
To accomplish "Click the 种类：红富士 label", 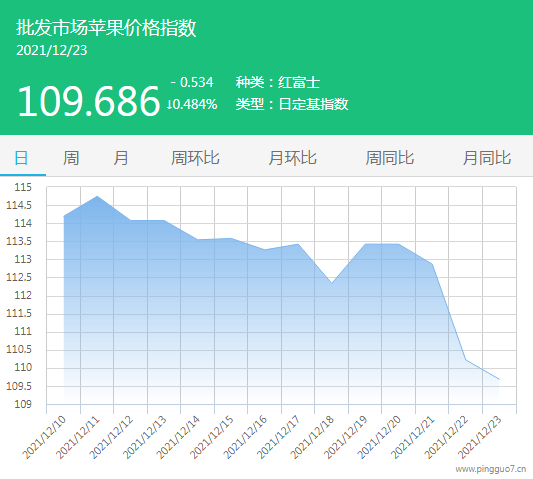I will click(278, 82).
